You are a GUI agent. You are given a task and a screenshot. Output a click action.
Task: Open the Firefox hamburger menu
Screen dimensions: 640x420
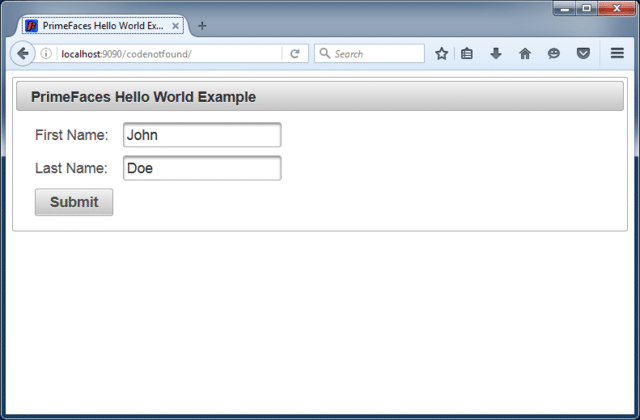[617, 53]
